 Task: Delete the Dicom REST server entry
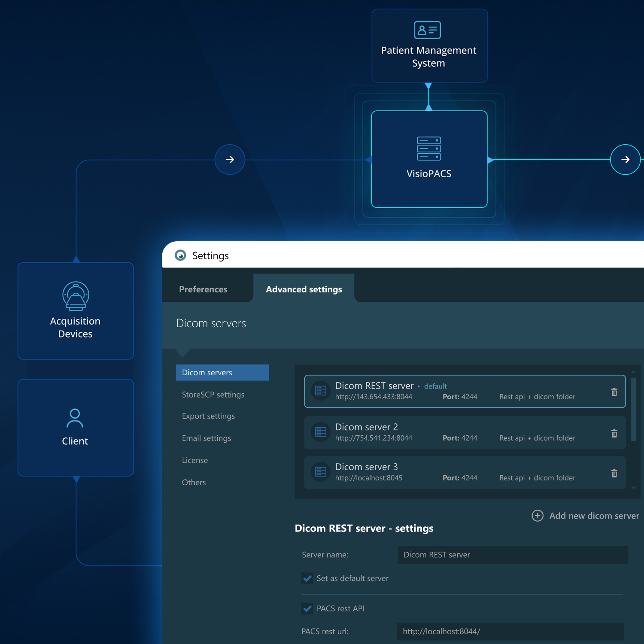point(614,392)
